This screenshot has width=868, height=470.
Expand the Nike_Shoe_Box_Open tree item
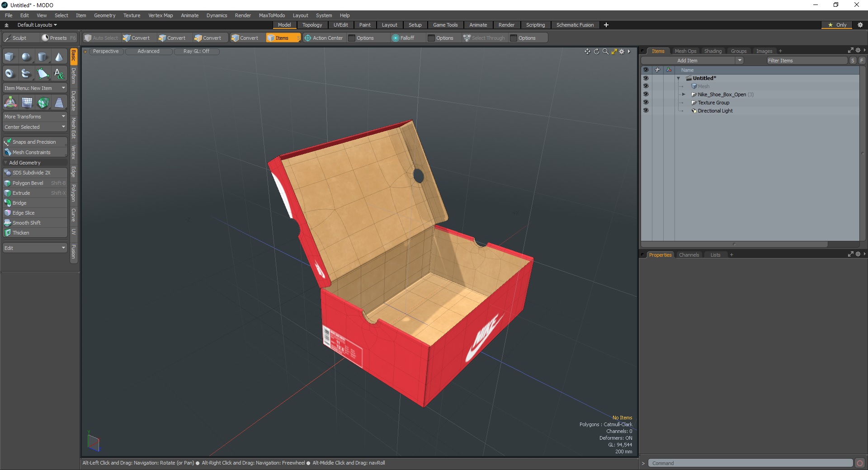(684, 94)
